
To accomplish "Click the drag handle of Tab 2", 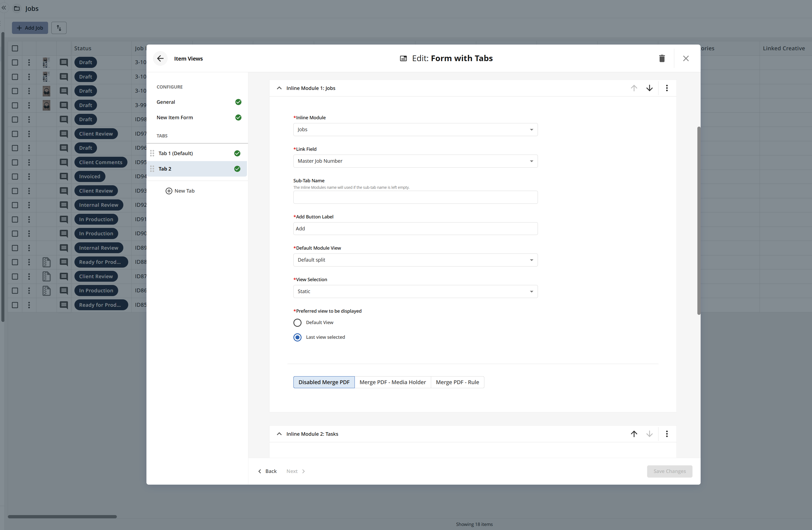I will pos(152,169).
